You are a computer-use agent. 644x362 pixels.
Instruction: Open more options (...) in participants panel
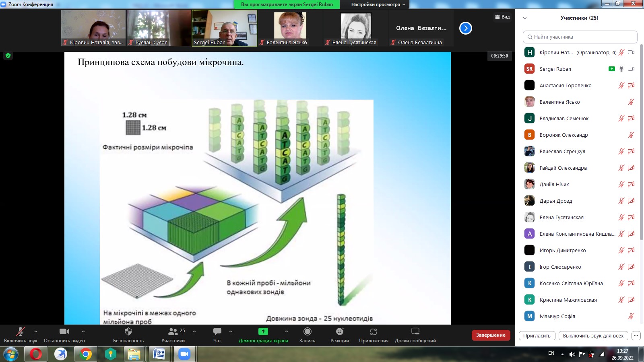tap(636, 335)
